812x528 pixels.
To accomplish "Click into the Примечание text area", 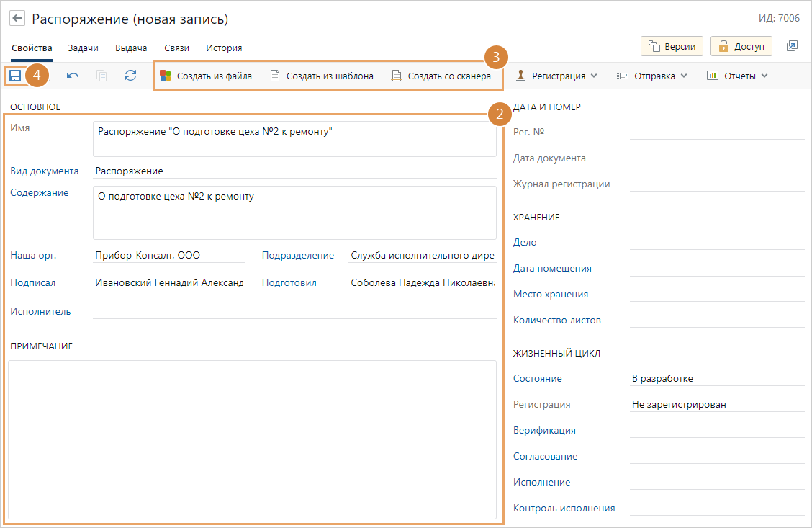I will tap(252, 439).
